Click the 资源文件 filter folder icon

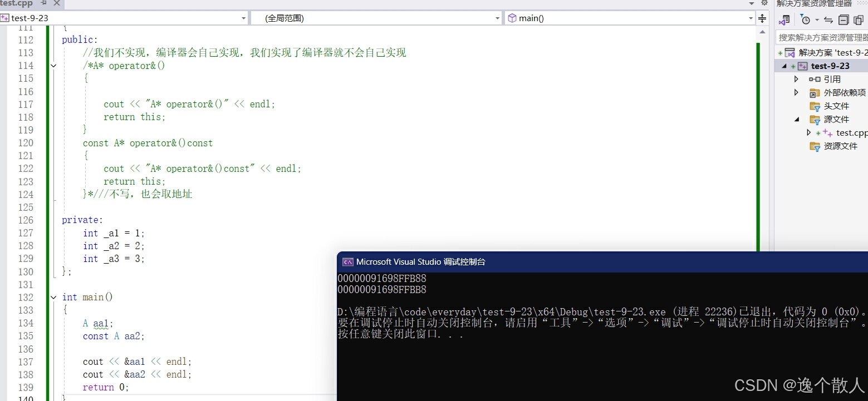click(x=815, y=146)
